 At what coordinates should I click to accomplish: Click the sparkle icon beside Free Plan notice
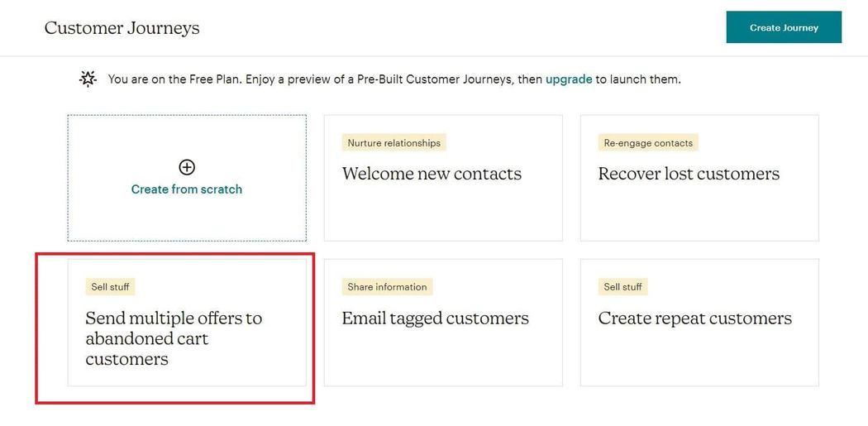(x=88, y=79)
